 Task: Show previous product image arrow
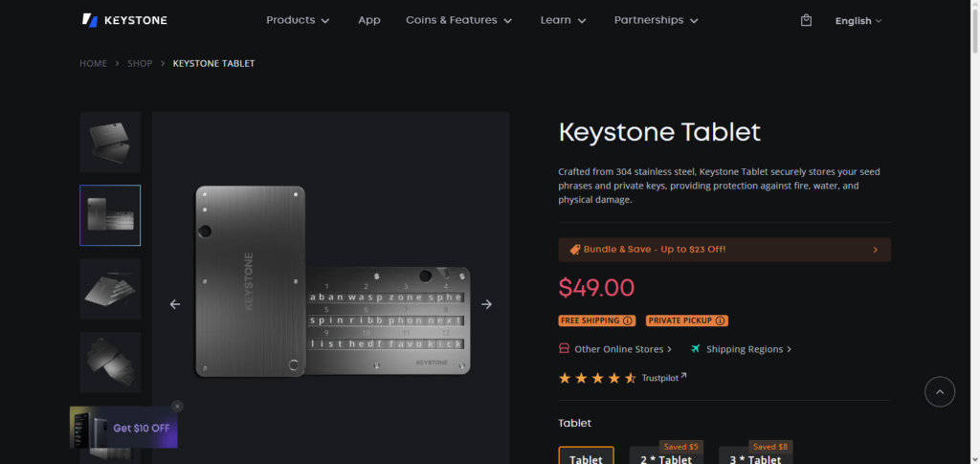pos(175,304)
